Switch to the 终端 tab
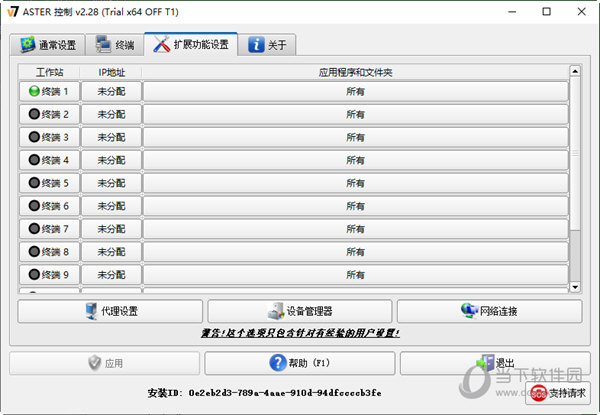 tap(115, 45)
